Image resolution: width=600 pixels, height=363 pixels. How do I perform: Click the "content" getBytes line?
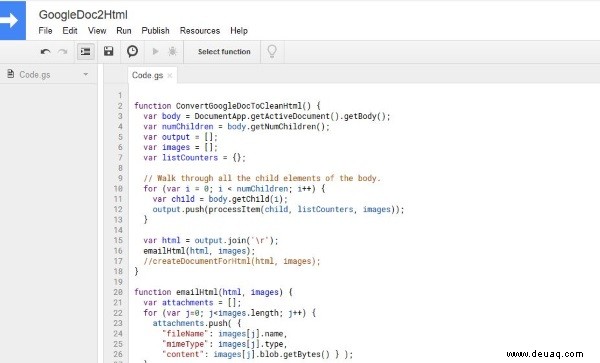[x=257, y=354]
